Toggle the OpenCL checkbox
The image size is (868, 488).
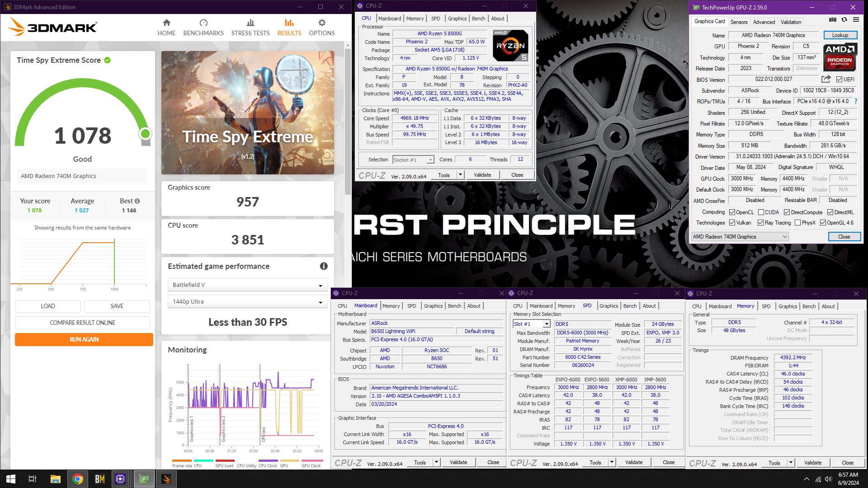click(x=732, y=212)
